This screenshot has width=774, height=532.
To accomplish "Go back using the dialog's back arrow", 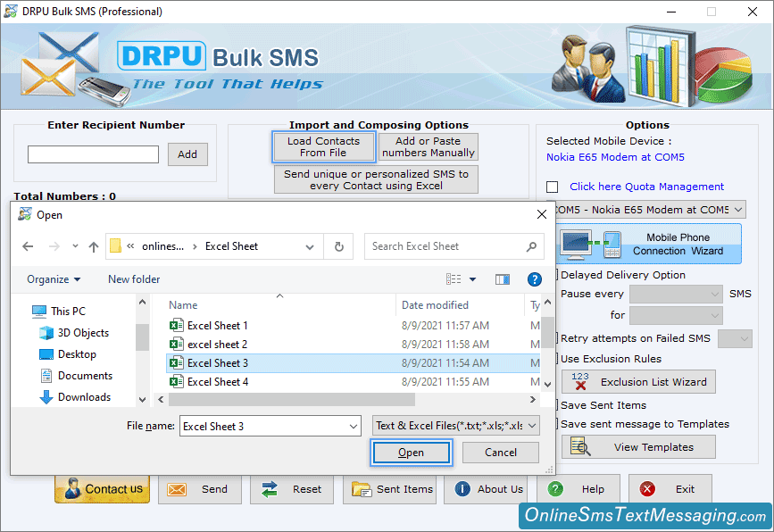I will (29, 246).
